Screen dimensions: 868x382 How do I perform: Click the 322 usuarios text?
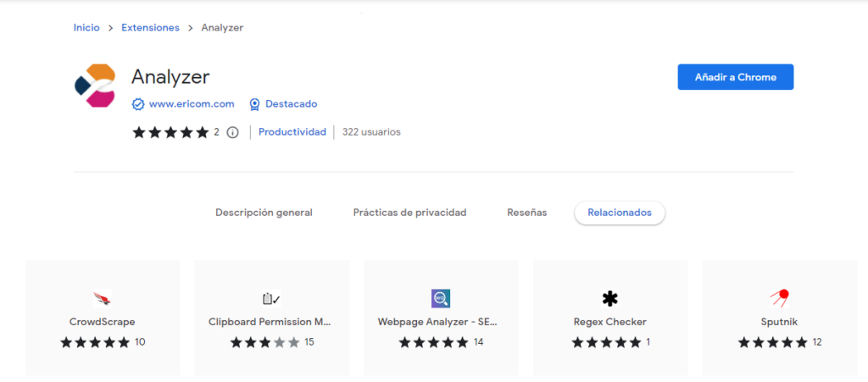[371, 132]
